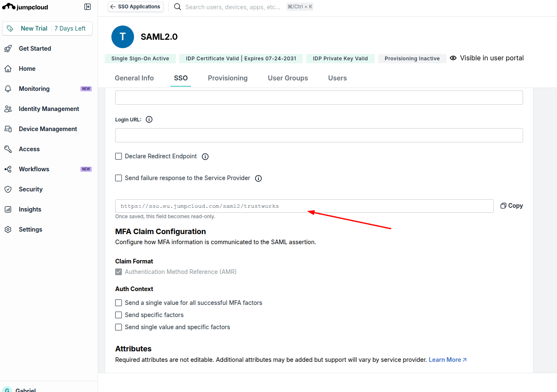Click the Workflows nodes icon
Viewport: 557px width, 392px height.
(8, 169)
